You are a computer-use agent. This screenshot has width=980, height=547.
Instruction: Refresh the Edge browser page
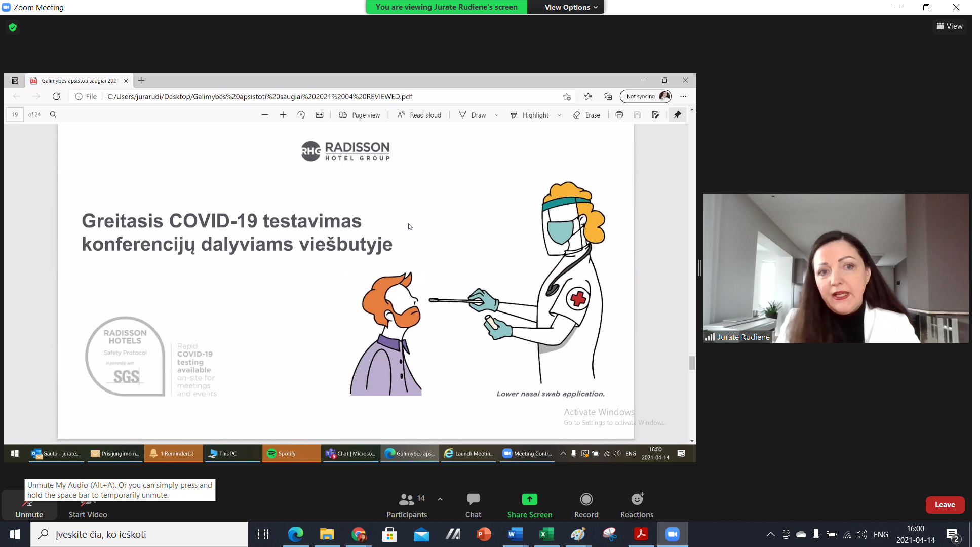(56, 96)
